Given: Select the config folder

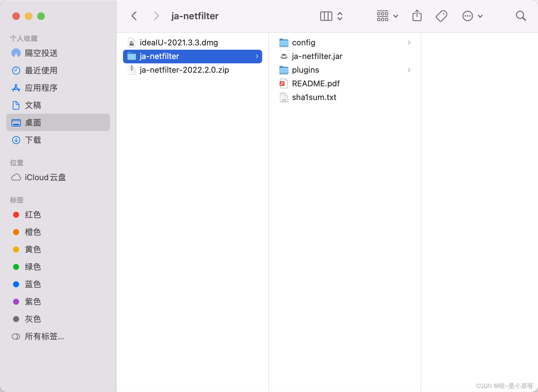Looking at the screenshot, I should point(345,43).
